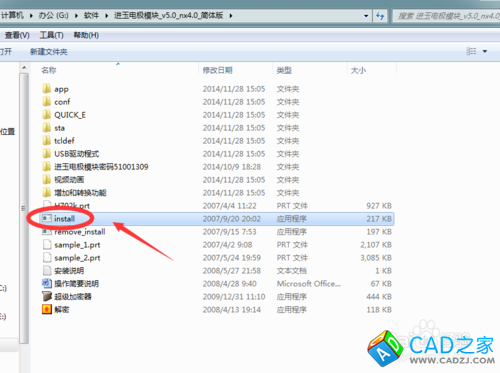Open the 帮助(H) menu

click(86, 35)
